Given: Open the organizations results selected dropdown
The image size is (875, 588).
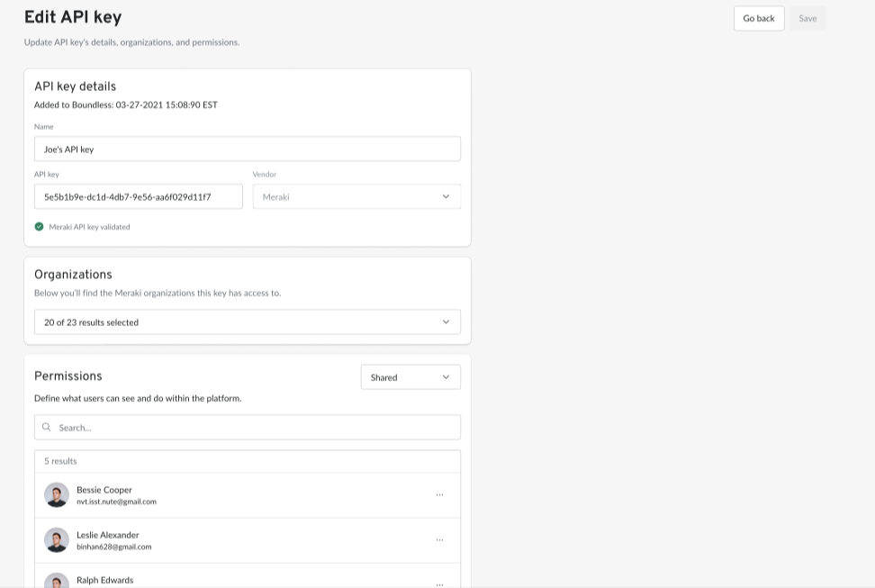Looking at the screenshot, I should [248, 322].
